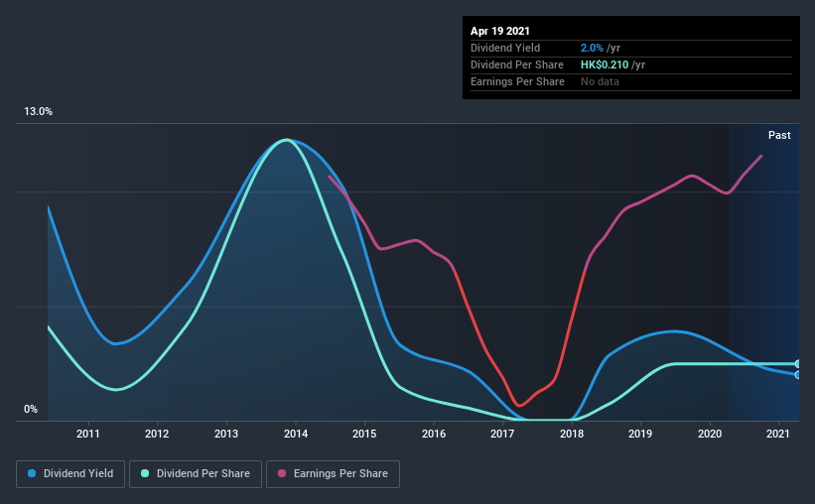This screenshot has height=504, width=815.
Task: Click the 13.0% y-axis label
Action: 38,112
